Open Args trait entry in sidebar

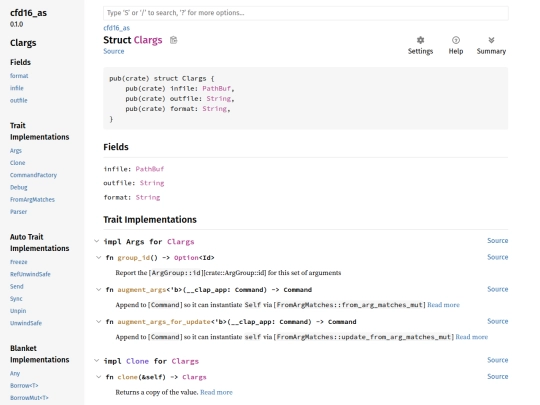pos(15,150)
